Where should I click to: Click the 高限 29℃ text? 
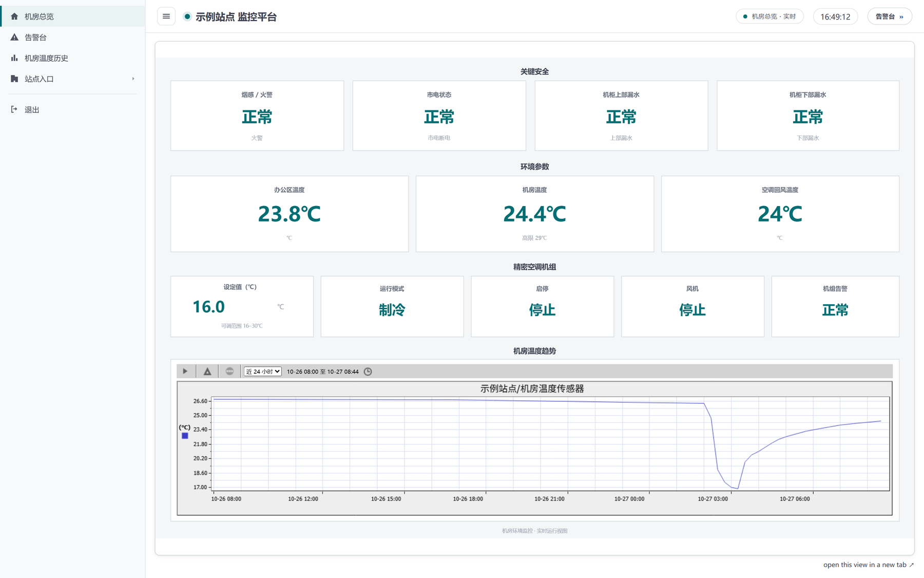pyautogui.click(x=534, y=238)
